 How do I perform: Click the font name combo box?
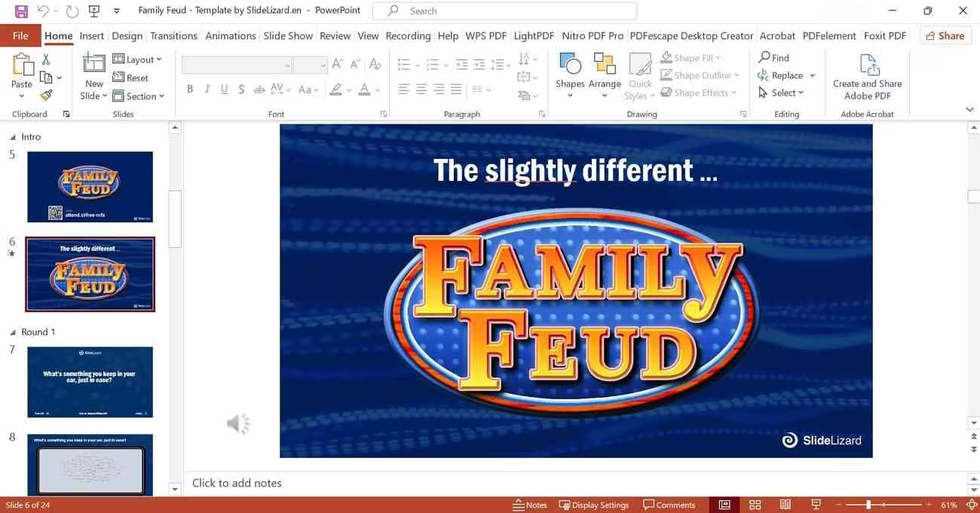(x=237, y=65)
